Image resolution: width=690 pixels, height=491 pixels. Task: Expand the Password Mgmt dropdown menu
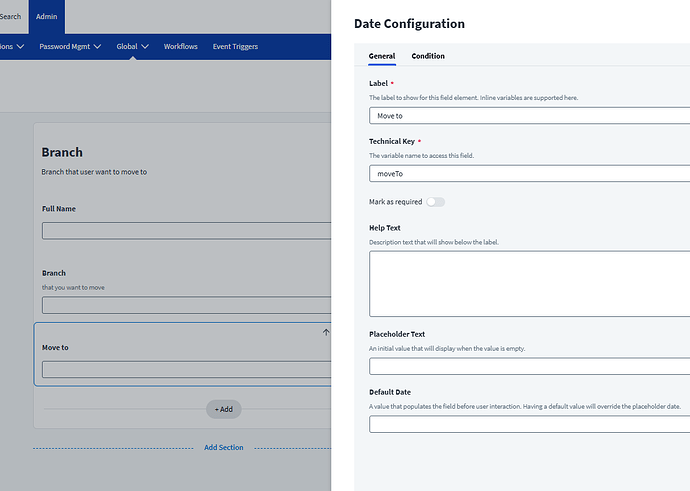click(70, 47)
